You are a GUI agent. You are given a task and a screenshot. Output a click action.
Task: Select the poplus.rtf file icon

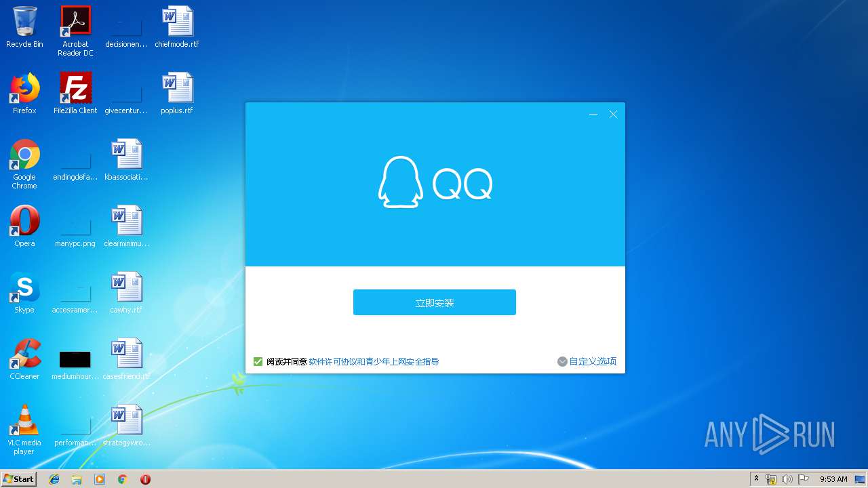click(x=177, y=94)
